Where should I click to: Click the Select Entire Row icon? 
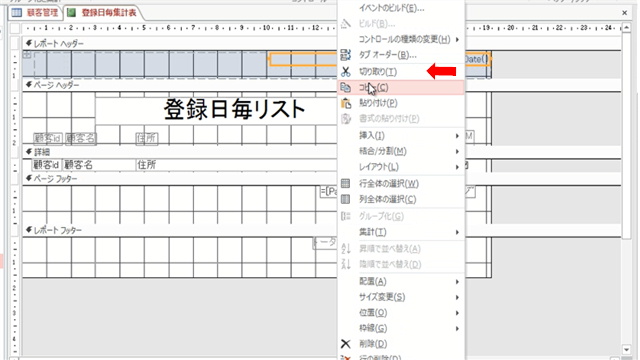pyautogui.click(x=346, y=184)
